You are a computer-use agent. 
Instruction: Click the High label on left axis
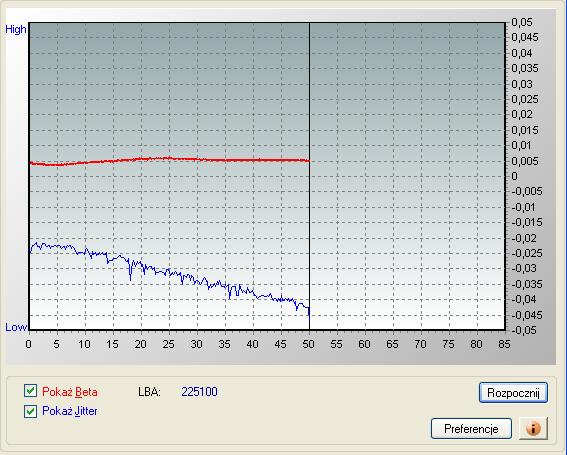click(16, 29)
